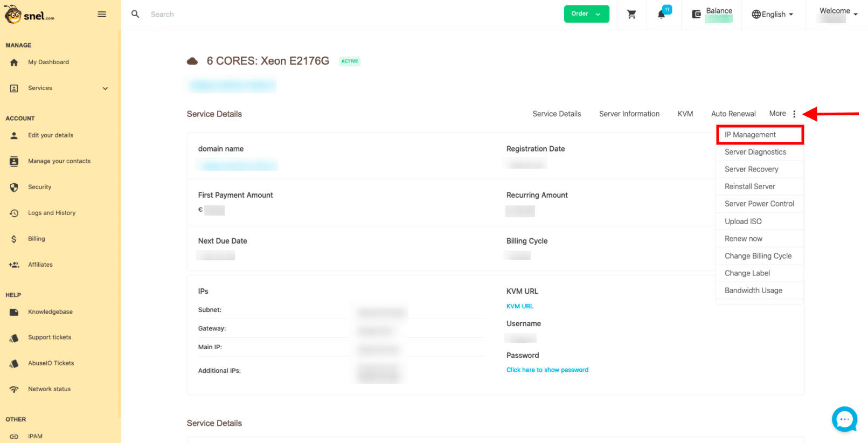Screen dimensions: 868x443
Task: Click the Billing dollar icon
Action: point(14,239)
